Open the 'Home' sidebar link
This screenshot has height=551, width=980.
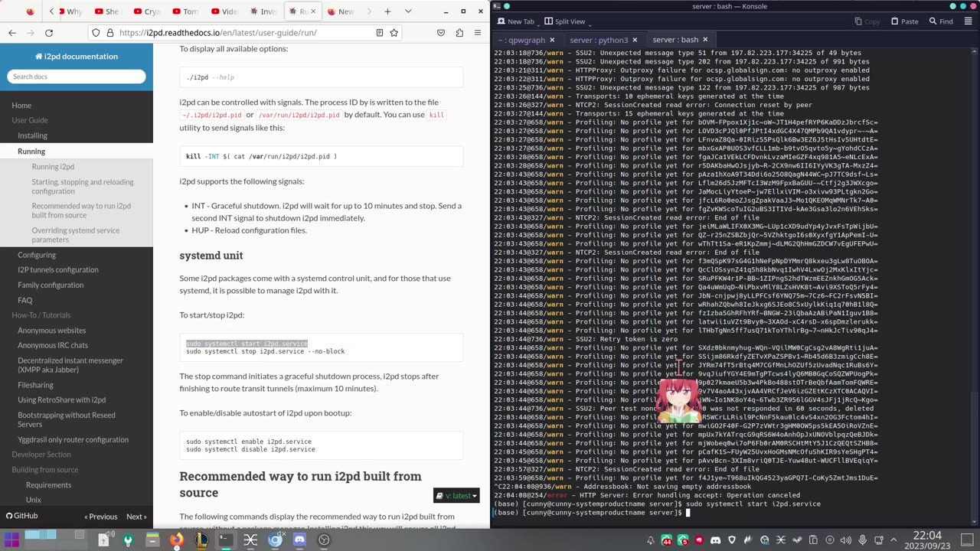point(21,106)
